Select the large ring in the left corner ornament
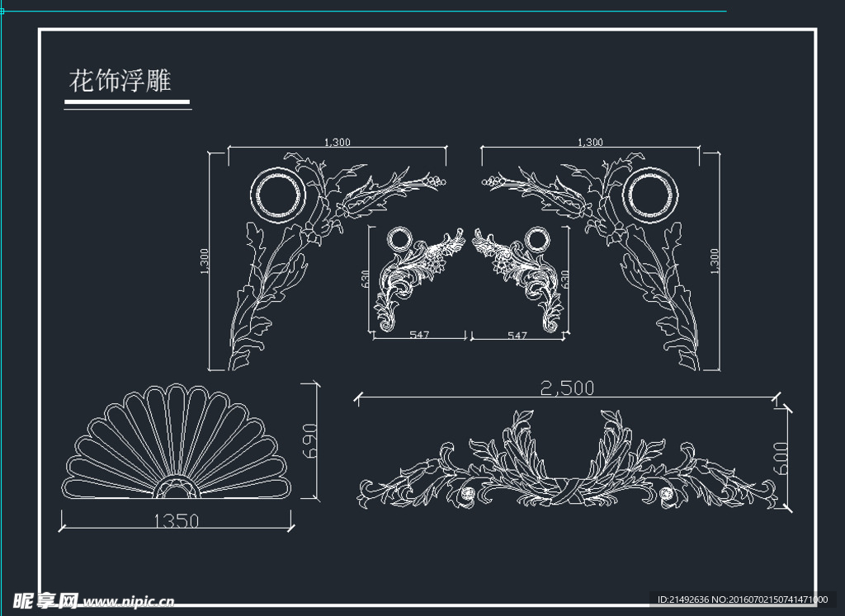 point(278,194)
